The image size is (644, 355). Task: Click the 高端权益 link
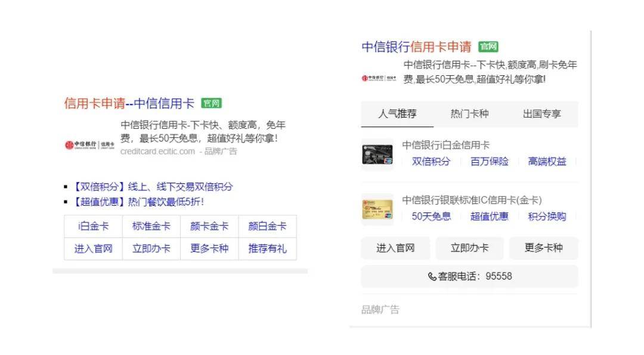click(547, 162)
